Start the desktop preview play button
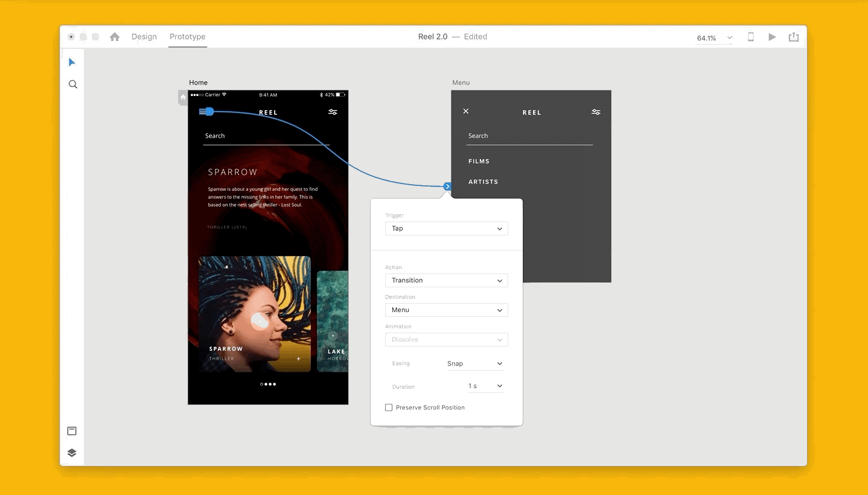868x495 pixels. 772,37
